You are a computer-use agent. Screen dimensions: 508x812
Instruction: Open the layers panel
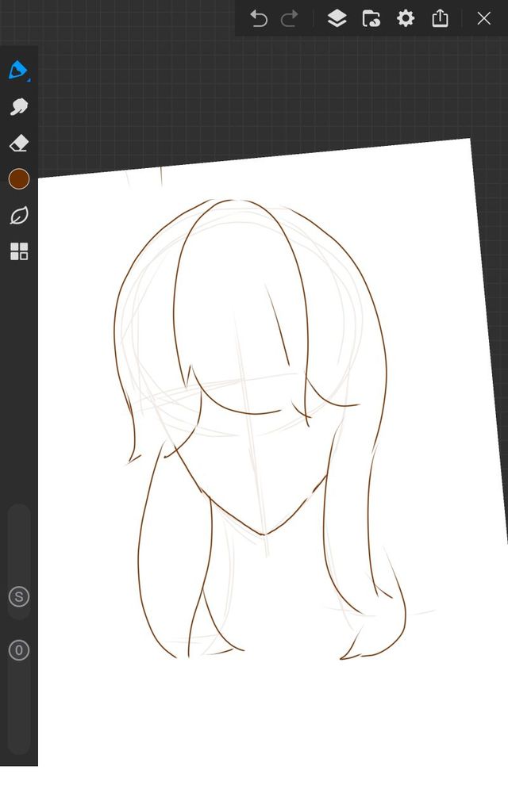[337, 18]
